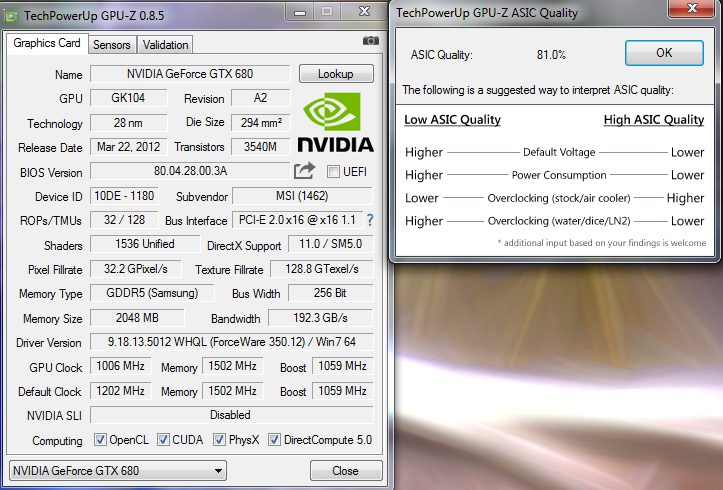Viewport: 723px width, 490px height.
Task: Click the Release Date value Mar 22, 2012
Action: [x=128, y=147]
